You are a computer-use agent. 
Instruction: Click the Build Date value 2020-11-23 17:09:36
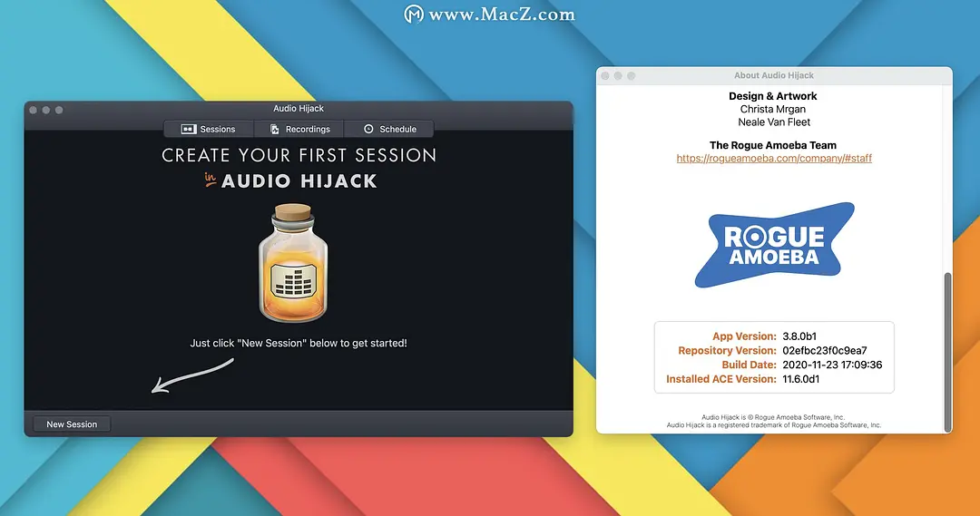click(832, 365)
